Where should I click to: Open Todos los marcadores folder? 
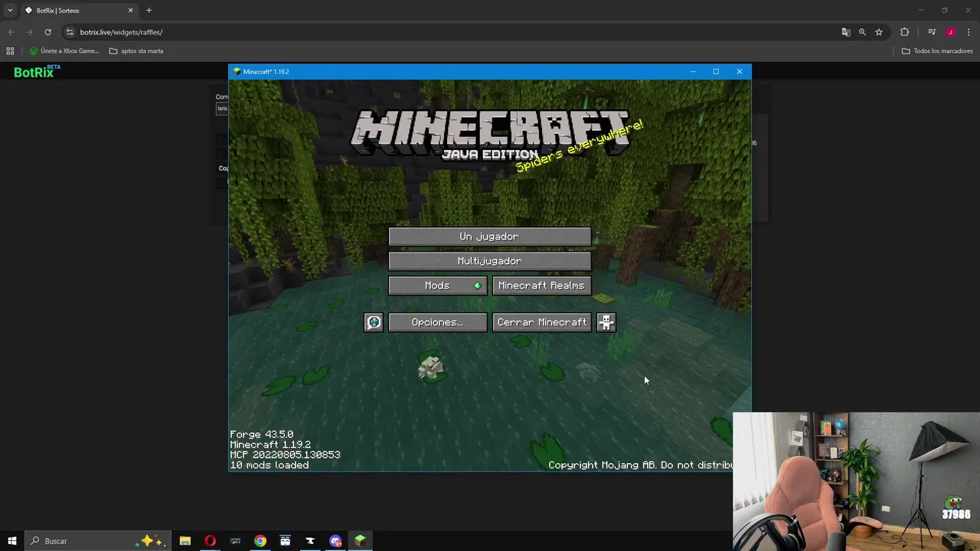click(x=937, y=51)
